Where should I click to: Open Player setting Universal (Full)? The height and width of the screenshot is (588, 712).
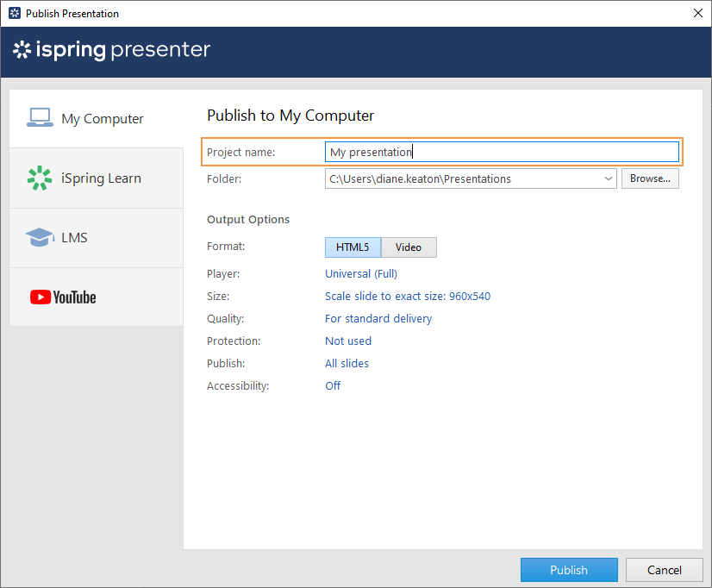click(360, 273)
